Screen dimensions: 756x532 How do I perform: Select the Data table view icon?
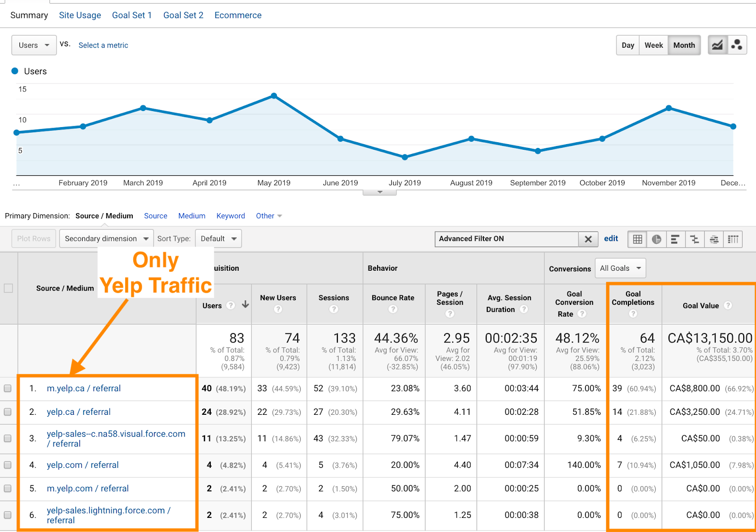click(637, 239)
